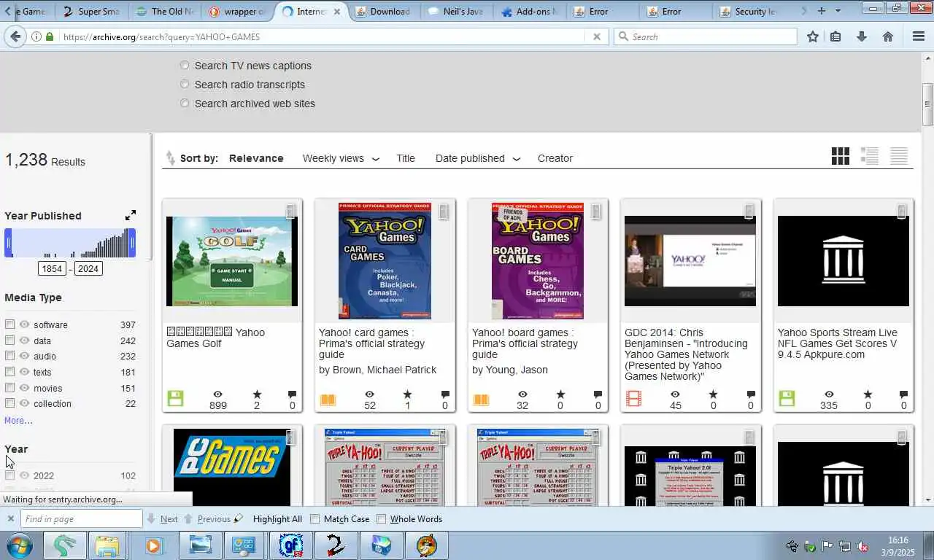This screenshot has width=934, height=560.
Task: Check the audio media type filter
Action: point(9,356)
